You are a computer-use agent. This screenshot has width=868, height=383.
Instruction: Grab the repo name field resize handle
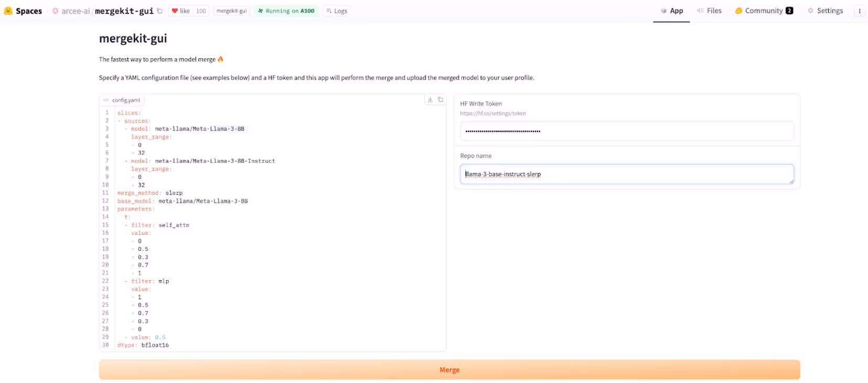791,181
